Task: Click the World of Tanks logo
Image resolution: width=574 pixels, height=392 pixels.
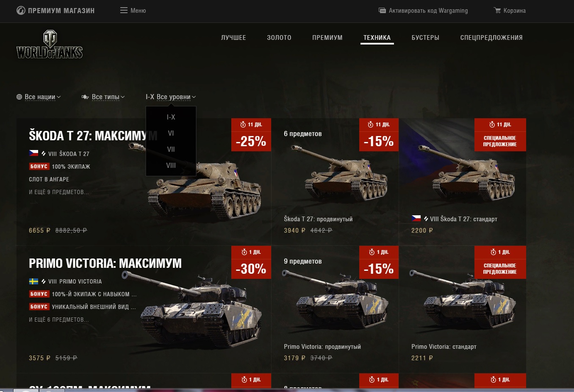Action: [x=50, y=44]
